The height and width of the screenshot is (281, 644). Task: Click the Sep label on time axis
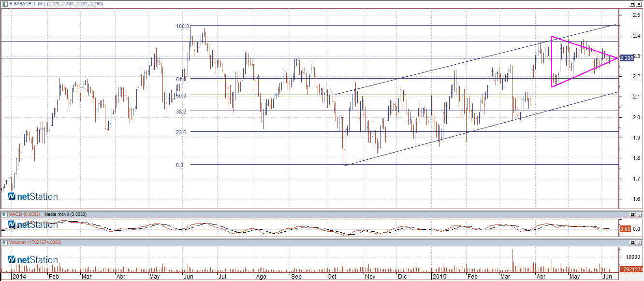(296, 277)
